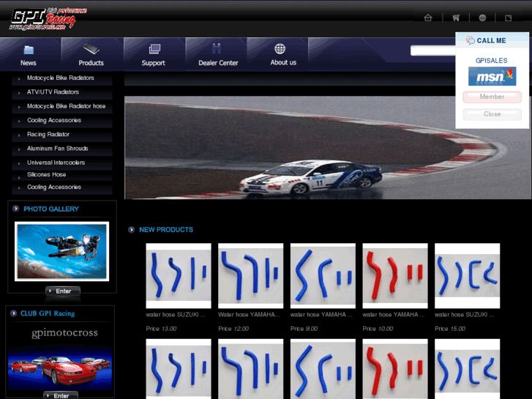Open the Dealer Center menu item

tap(218, 63)
